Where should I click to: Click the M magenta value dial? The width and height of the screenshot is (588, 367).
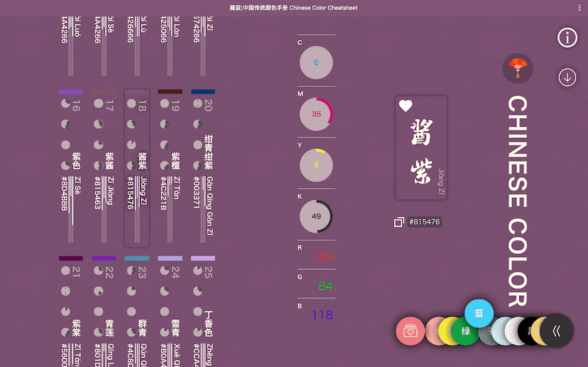coord(316,114)
